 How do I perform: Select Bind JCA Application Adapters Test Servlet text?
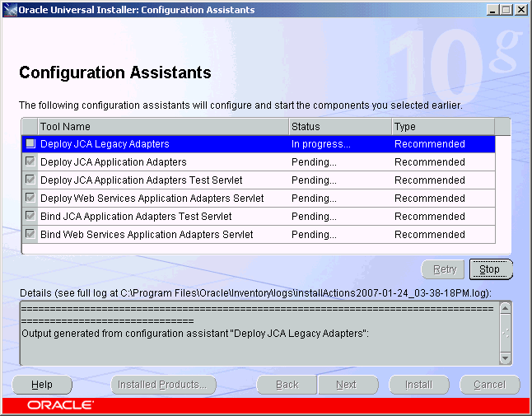[136, 216]
